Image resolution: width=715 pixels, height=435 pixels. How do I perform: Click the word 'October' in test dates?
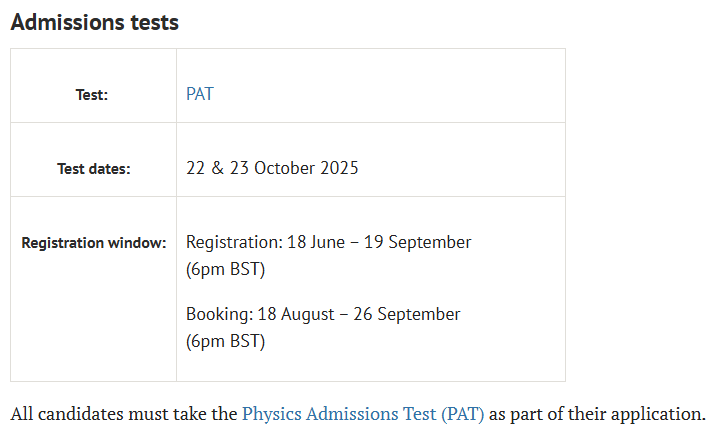285,168
